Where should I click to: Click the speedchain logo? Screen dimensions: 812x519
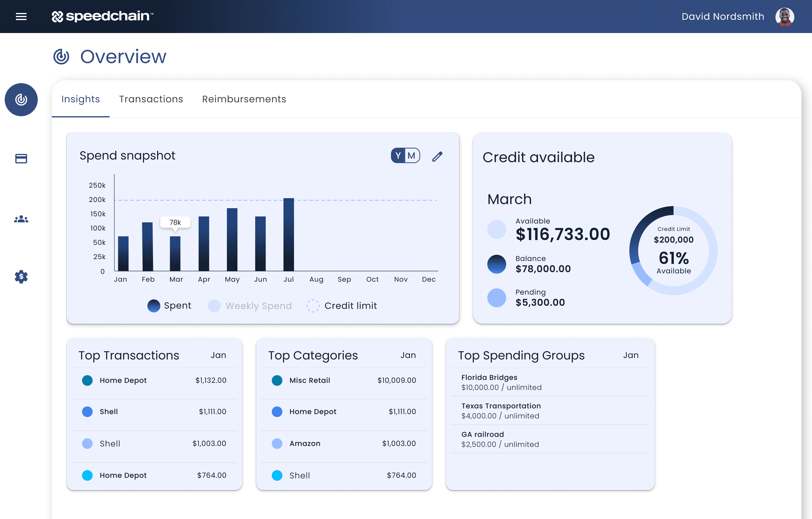click(103, 16)
